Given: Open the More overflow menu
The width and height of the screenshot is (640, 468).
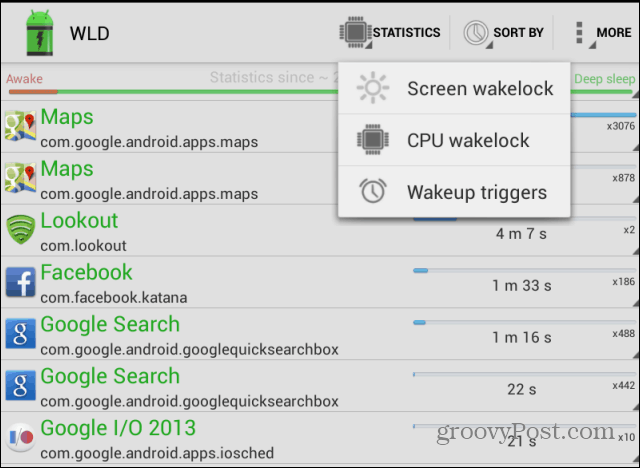Looking at the screenshot, I should 603,33.
